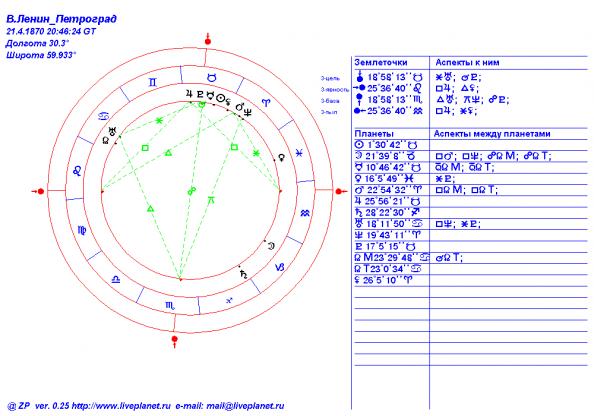Click the green opposition symbol in the wheel center
594x416 pixels.
[192, 191]
